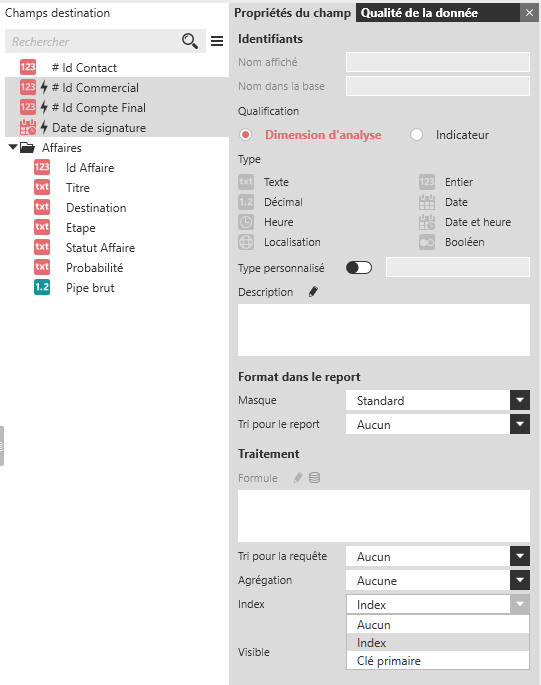This screenshot has width=541, height=685.
Task: Click the search magnifier icon
Action: tap(190, 41)
